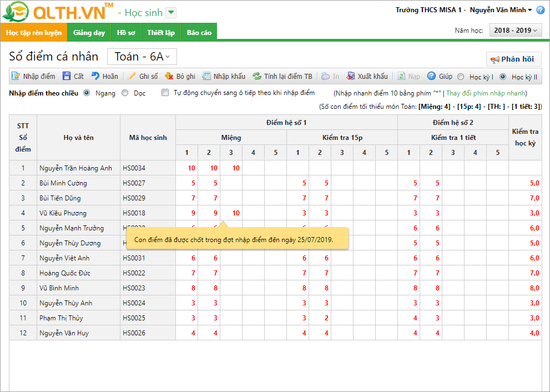
Task: Click Thay đổi phím nhập nhanh link
Action: [x=486, y=93]
